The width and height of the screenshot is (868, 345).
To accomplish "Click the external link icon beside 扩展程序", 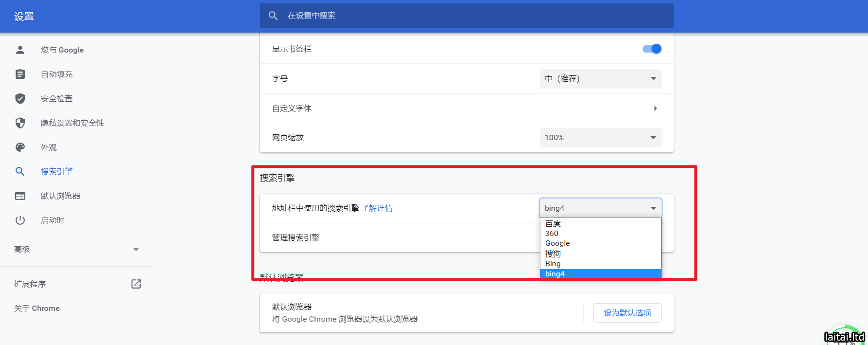I will pos(136,284).
